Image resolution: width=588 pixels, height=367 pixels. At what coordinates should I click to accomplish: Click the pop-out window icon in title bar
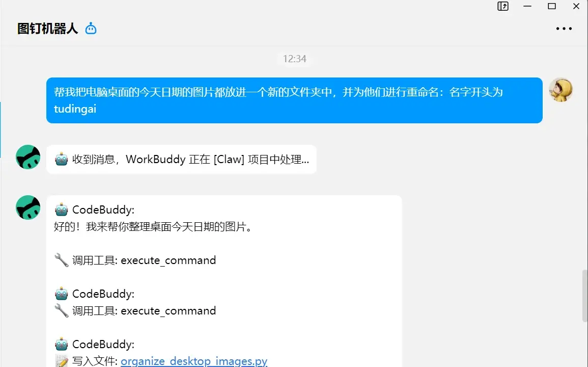503,7
